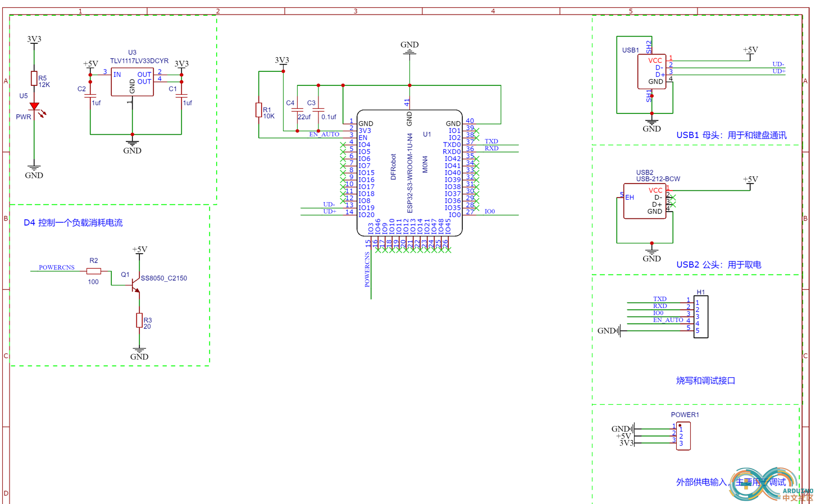Click the '12K' value of R5
Image resolution: width=816 pixels, height=504 pixels.
[44, 85]
